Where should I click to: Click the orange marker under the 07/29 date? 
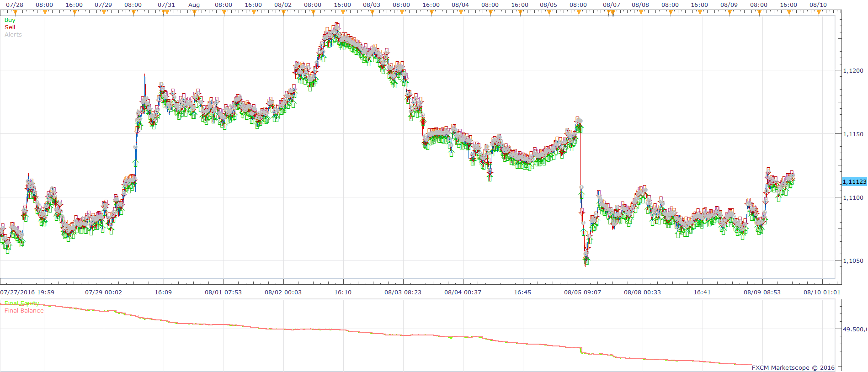click(104, 13)
